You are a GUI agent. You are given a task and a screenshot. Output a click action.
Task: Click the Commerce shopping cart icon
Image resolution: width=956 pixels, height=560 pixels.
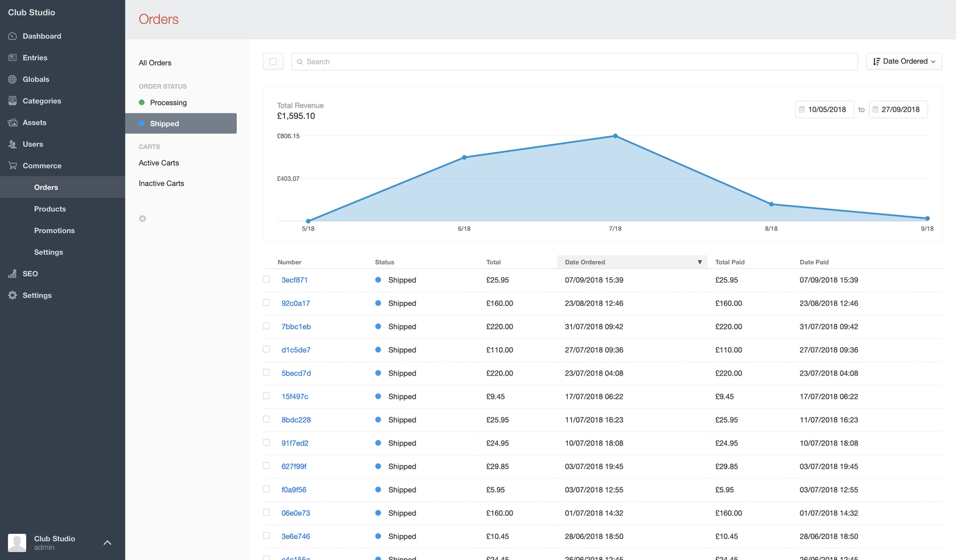point(12,166)
